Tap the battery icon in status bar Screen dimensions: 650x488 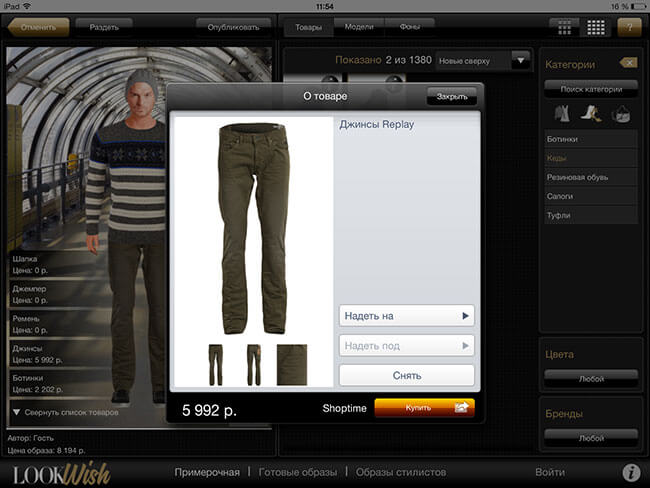coord(639,6)
